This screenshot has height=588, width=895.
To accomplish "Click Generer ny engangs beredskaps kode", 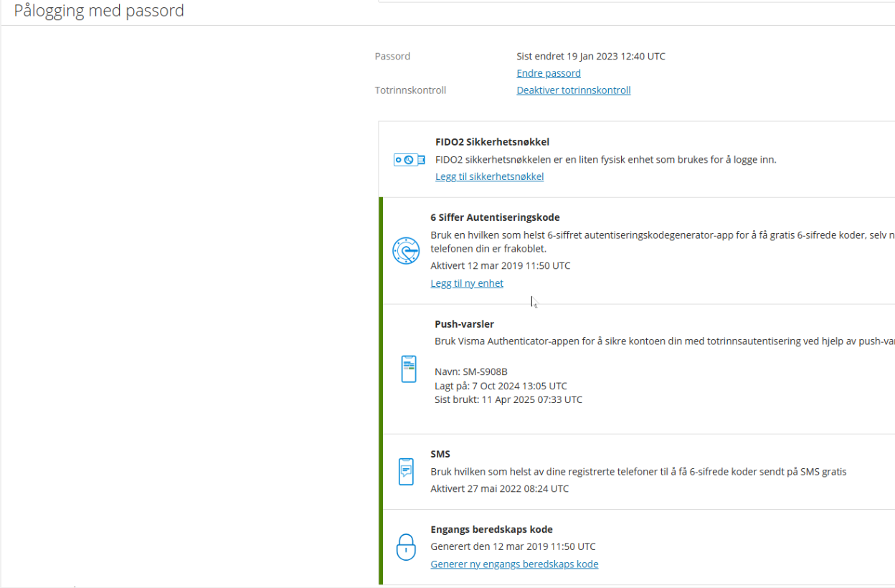I will pos(514,564).
